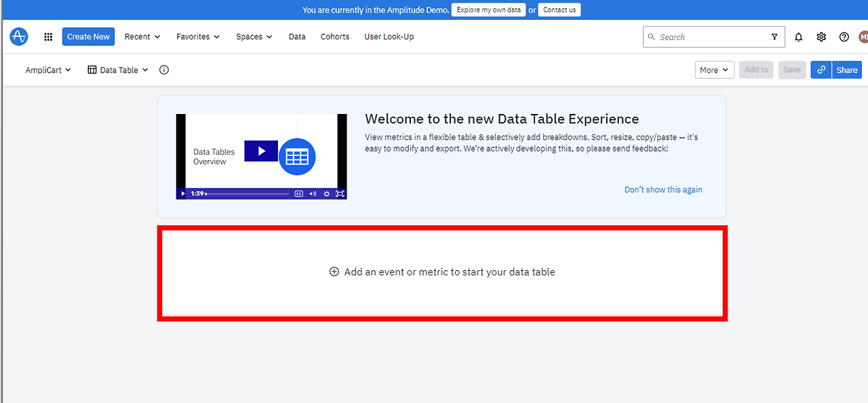The height and width of the screenshot is (403, 868).
Task: Show the chart info icon
Action: [164, 70]
